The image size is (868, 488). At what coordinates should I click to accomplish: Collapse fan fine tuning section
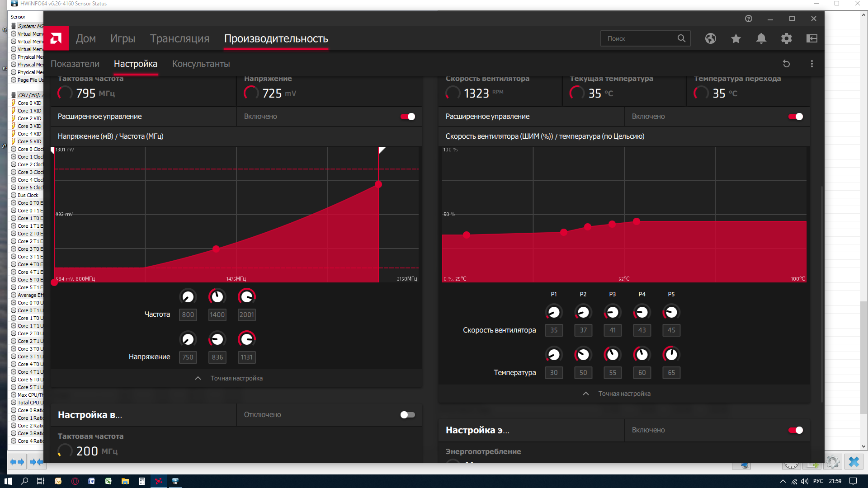tap(617, 394)
